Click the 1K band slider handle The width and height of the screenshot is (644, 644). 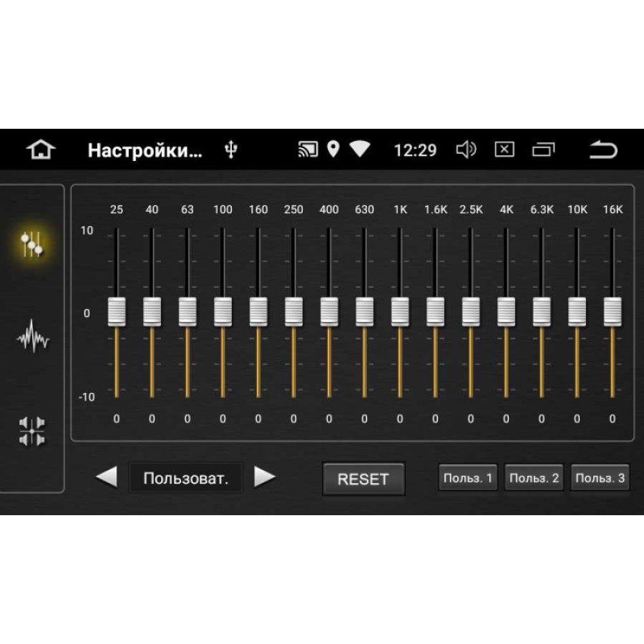click(x=400, y=312)
